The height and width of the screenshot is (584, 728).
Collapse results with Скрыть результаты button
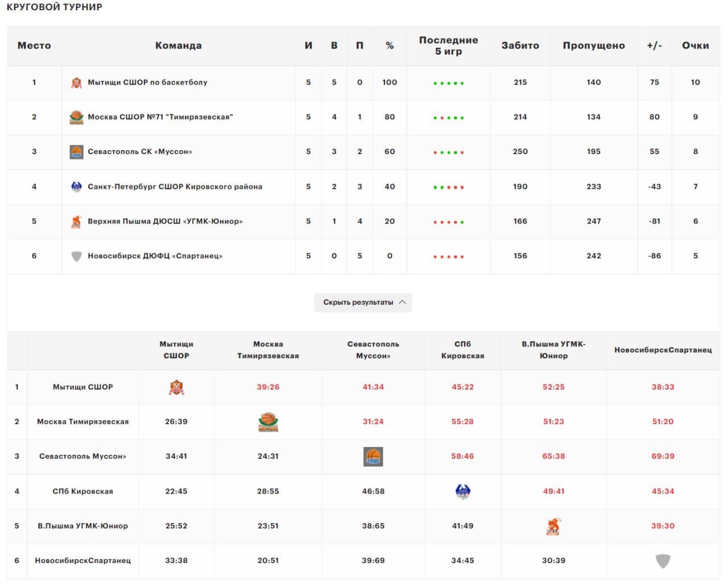tap(363, 303)
